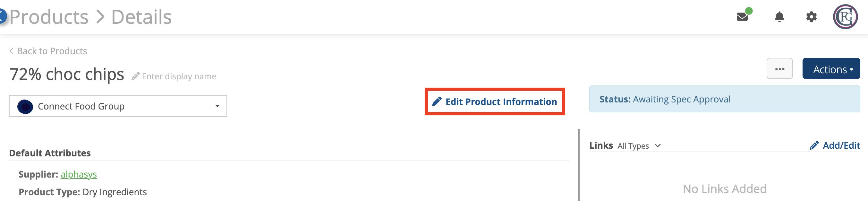
Task: Click the pencil icon beside Enter display name
Action: (x=135, y=76)
